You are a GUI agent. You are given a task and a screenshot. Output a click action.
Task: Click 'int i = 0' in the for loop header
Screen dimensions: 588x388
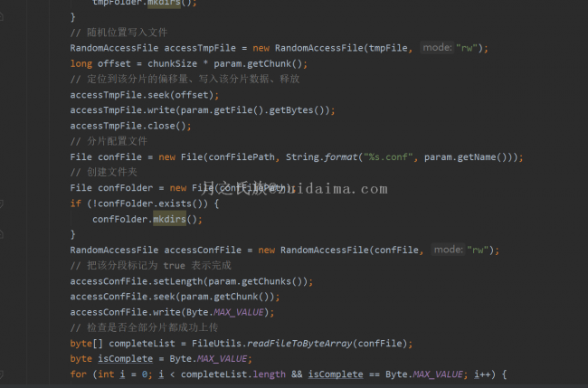pyautogui.click(x=122, y=374)
